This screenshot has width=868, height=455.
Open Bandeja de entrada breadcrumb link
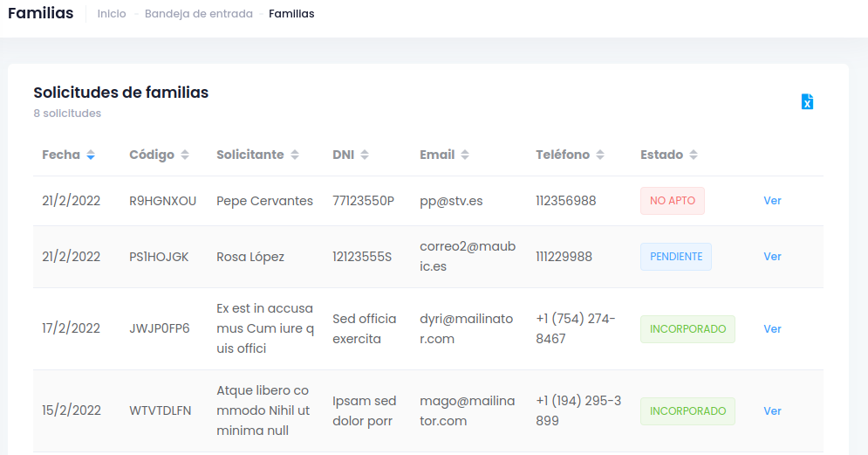199,14
